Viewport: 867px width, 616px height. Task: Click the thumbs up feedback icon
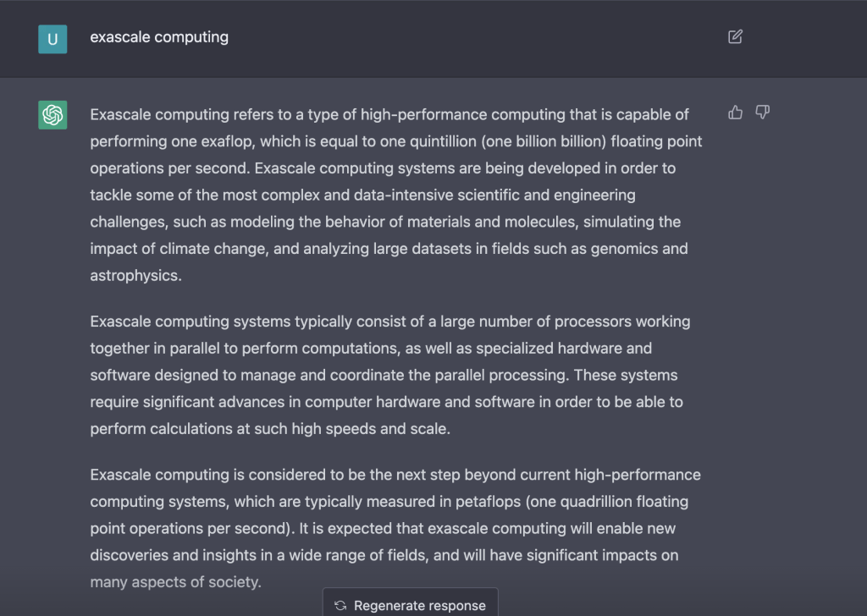tap(735, 113)
